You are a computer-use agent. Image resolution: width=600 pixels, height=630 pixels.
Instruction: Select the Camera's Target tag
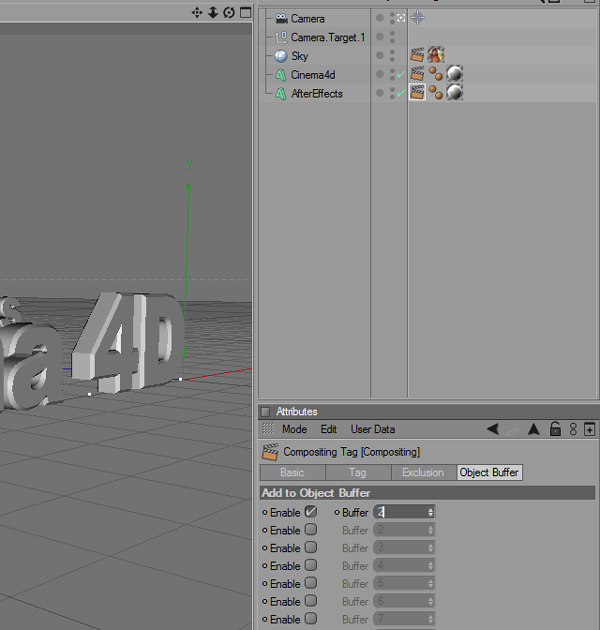click(x=418, y=18)
